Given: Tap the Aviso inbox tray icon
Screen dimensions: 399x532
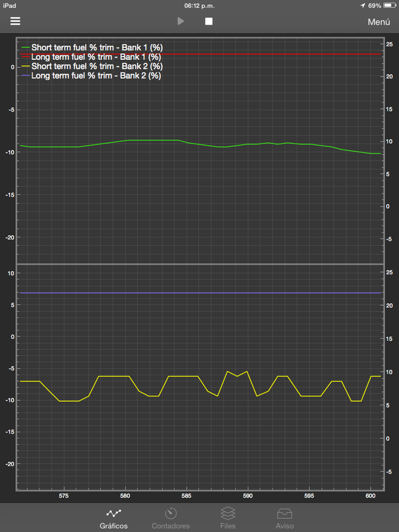Looking at the screenshot, I should (x=285, y=512).
